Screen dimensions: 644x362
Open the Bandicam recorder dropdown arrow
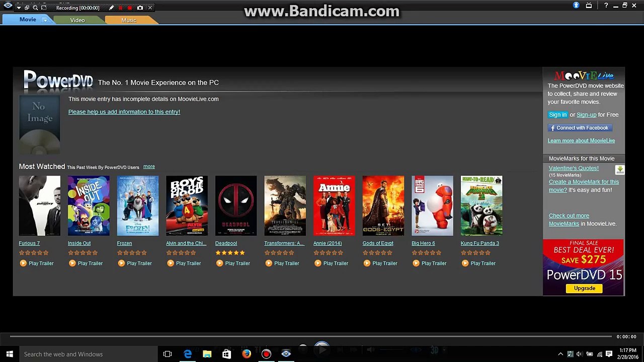point(19,8)
